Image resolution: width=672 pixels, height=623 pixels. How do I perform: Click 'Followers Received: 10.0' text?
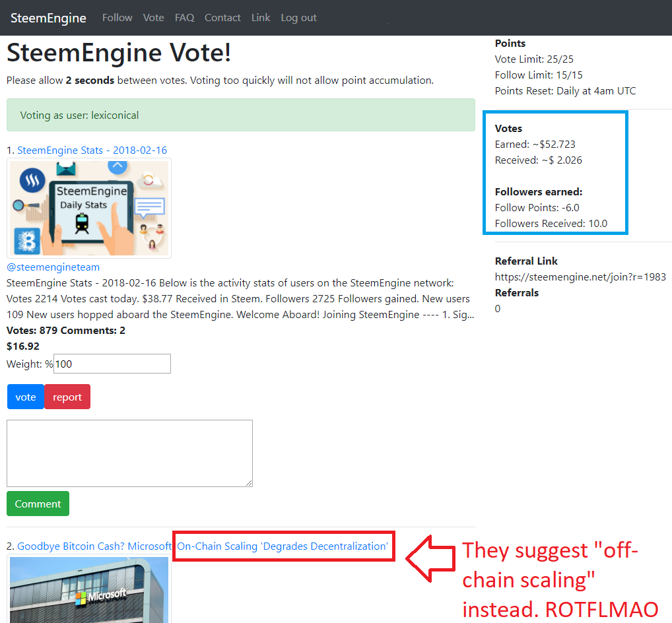(551, 224)
